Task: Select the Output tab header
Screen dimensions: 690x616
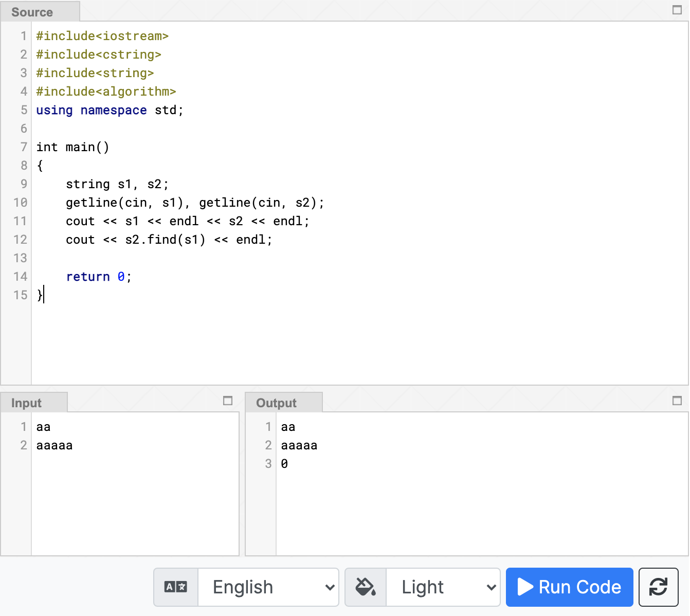Action: [x=276, y=403]
